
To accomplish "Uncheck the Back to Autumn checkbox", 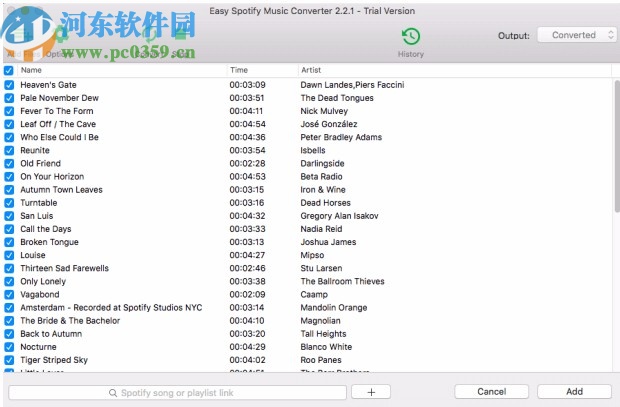I will pyautogui.click(x=9, y=334).
